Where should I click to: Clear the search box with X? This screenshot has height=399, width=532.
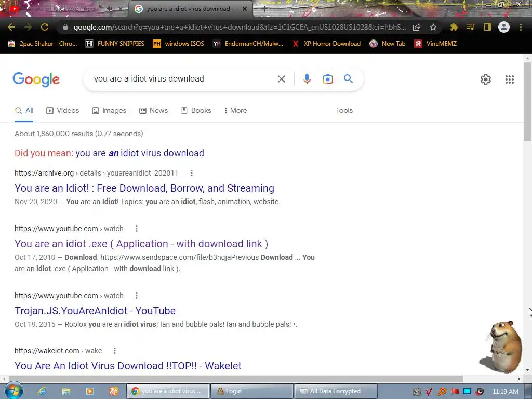(x=281, y=79)
